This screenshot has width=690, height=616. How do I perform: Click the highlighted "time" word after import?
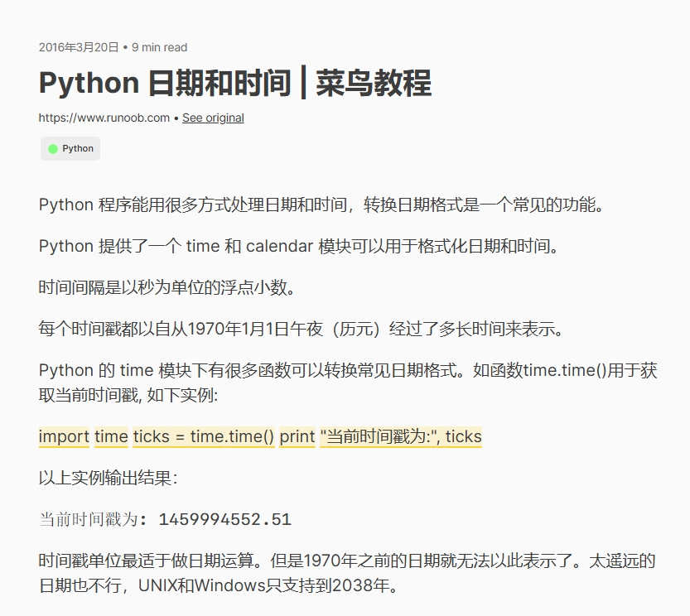111,436
